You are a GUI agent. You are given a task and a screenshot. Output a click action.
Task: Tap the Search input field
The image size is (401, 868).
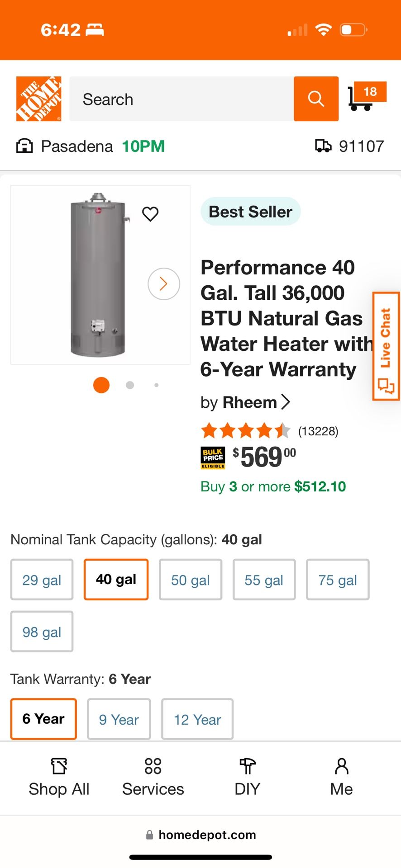pyautogui.click(x=181, y=99)
